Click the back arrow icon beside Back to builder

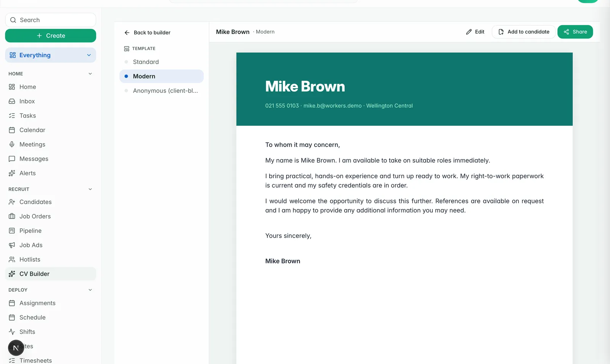(x=127, y=33)
